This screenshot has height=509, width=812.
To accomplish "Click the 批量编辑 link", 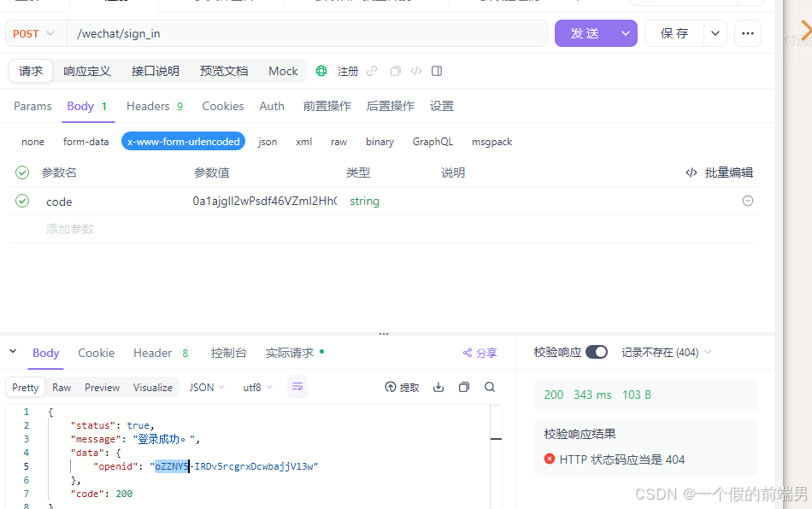I will pos(728,173).
